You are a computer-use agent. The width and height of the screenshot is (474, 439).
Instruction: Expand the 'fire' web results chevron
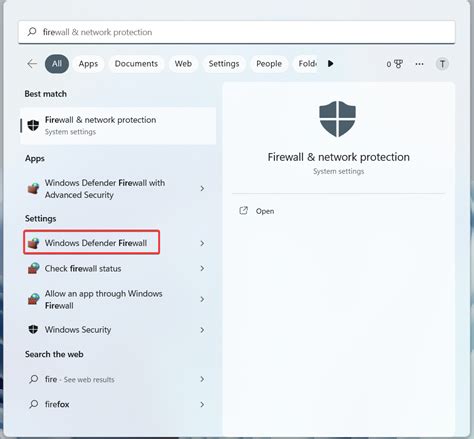[x=202, y=379]
